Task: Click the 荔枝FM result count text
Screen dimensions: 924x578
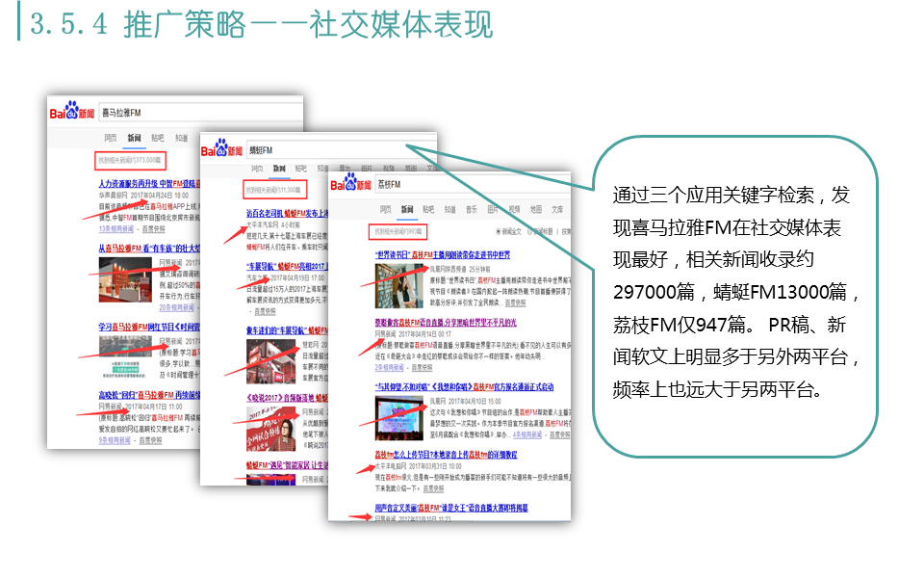Action: 398,232
